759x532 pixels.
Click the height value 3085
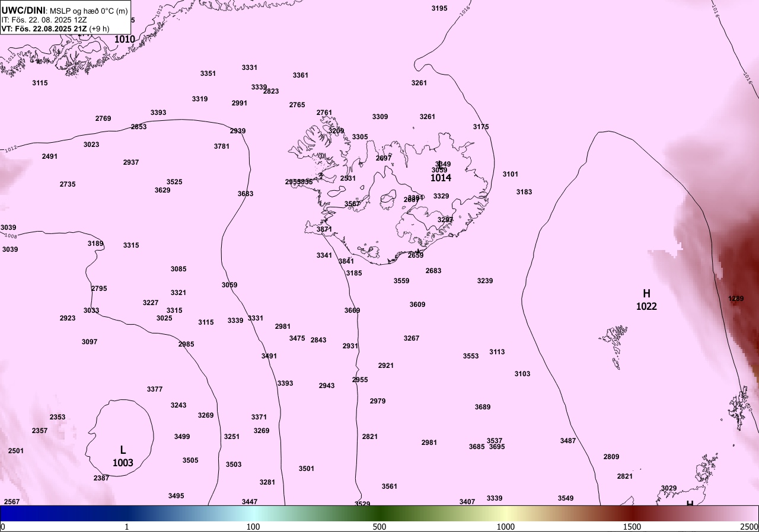(x=178, y=269)
